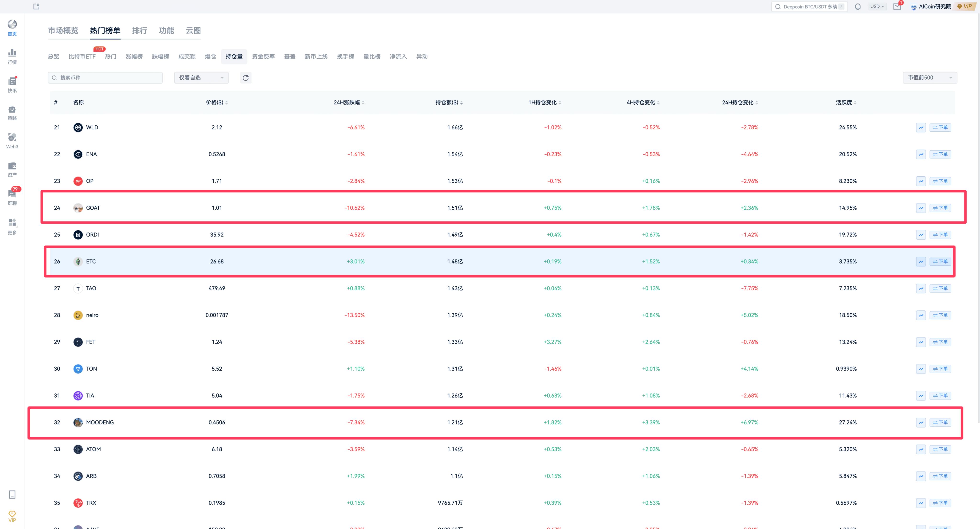Image resolution: width=980 pixels, height=529 pixels.
Task: Open the 行情 market sidebar icon
Action: pos(12,56)
